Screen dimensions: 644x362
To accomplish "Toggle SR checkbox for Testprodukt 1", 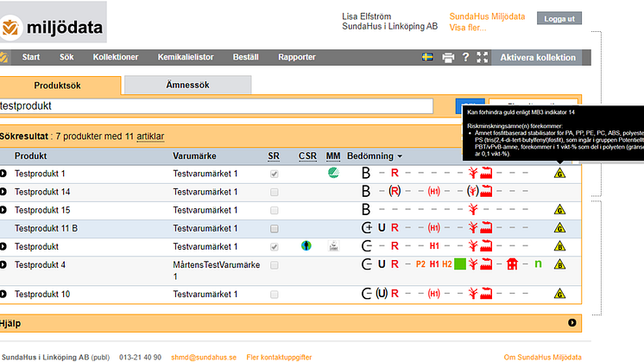I will 274,174.
